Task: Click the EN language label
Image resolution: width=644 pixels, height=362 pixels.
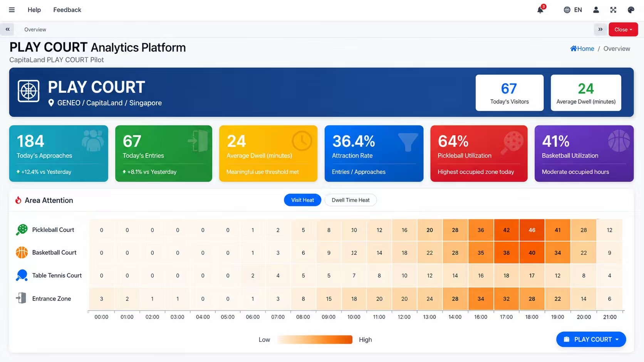Action: [x=578, y=10]
